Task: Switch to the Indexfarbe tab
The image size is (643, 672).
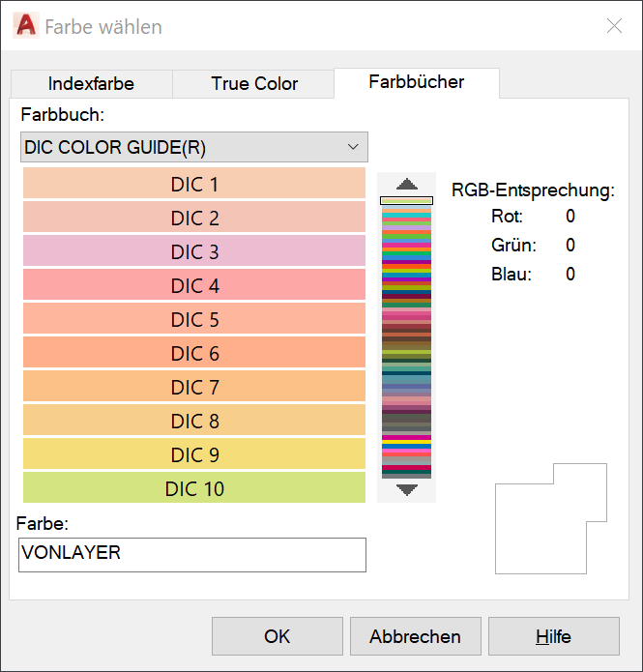Action: coord(91,84)
